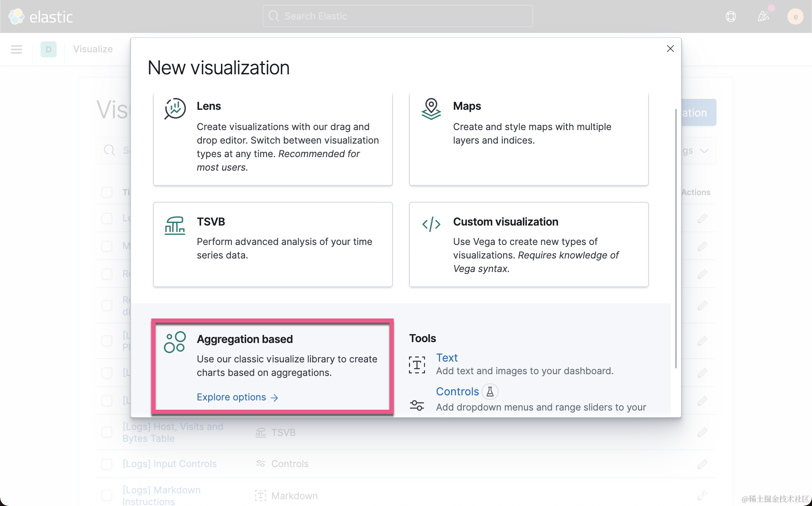Click the Controls sliders icon
Image resolution: width=812 pixels, height=506 pixels.
(417, 405)
